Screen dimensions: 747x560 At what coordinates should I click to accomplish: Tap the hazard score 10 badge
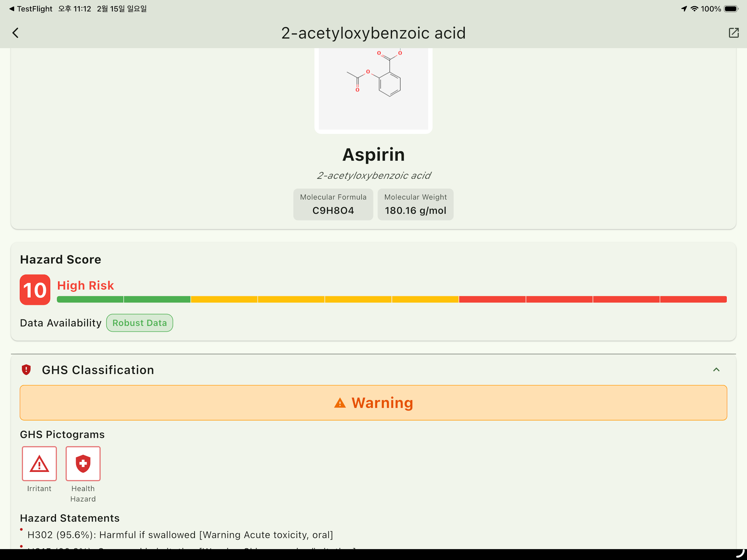click(x=35, y=290)
